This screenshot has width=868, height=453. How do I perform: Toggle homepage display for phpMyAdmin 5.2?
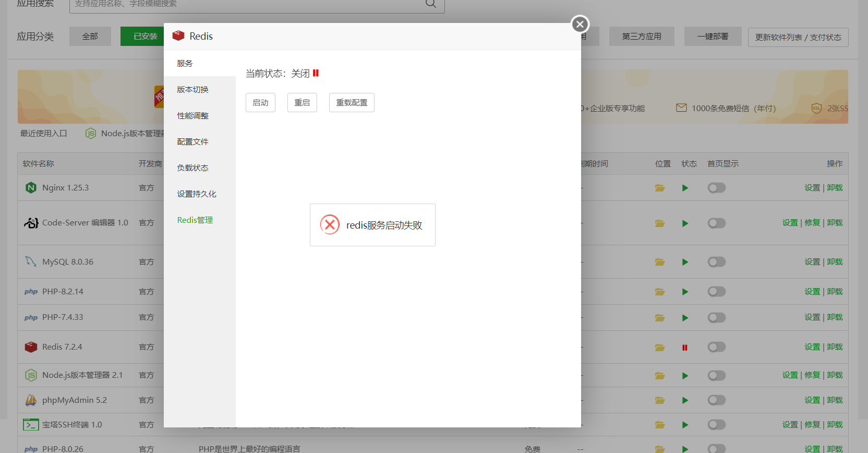click(717, 400)
